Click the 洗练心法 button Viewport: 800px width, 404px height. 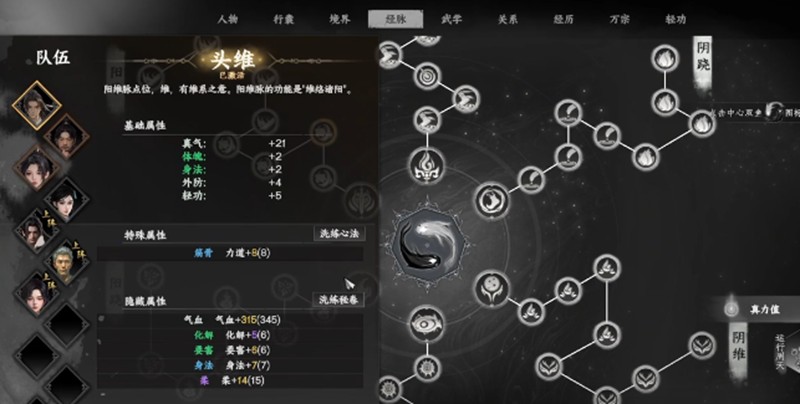[x=339, y=234]
